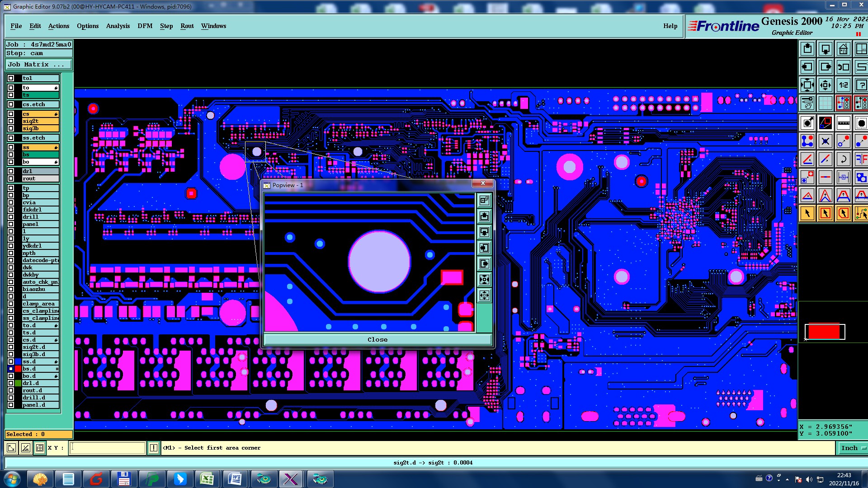The width and height of the screenshot is (868, 488).
Task: Click the Home view icon
Action: [x=843, y=49]
